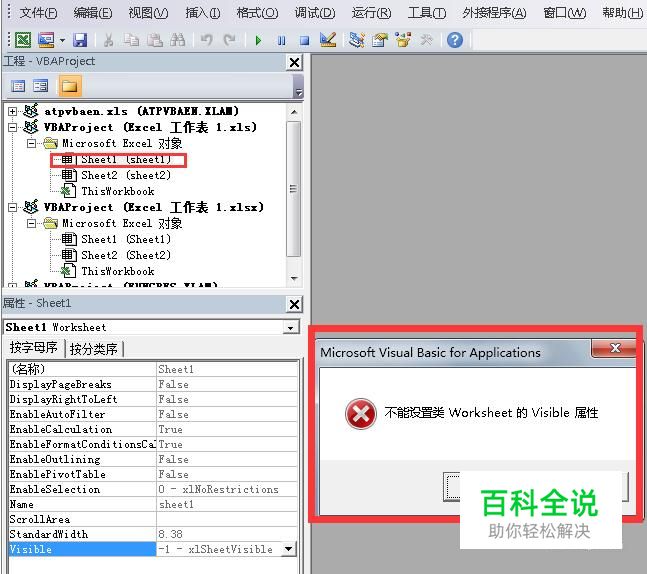Click the Insert UserForm toolbar icon

pyautogui.click(x=46, y=40)
